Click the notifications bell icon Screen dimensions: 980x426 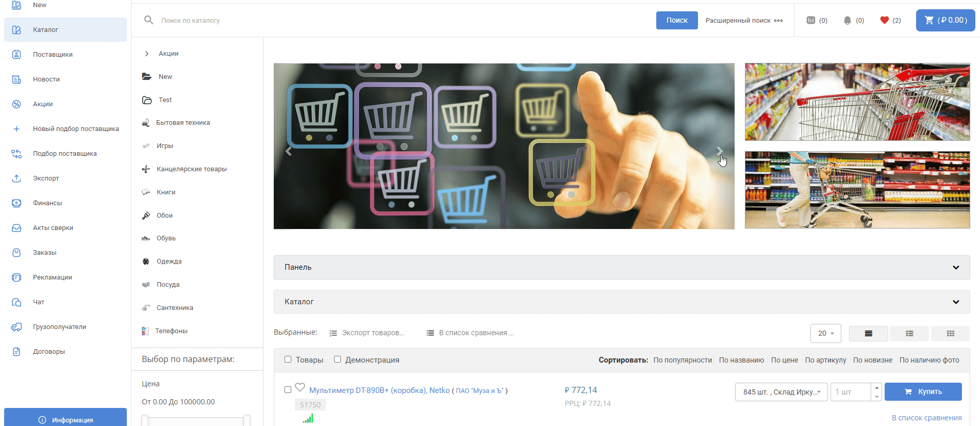pos(847,20)
